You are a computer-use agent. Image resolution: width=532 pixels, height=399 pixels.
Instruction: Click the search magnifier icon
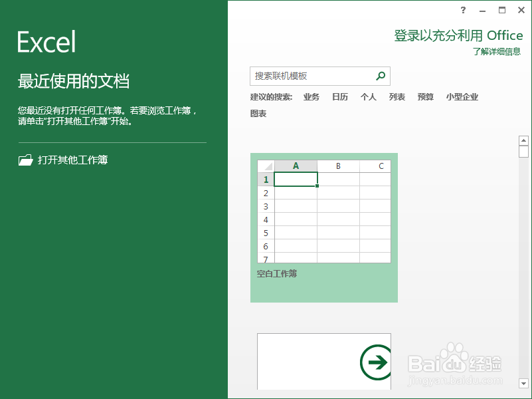point(381,76)
